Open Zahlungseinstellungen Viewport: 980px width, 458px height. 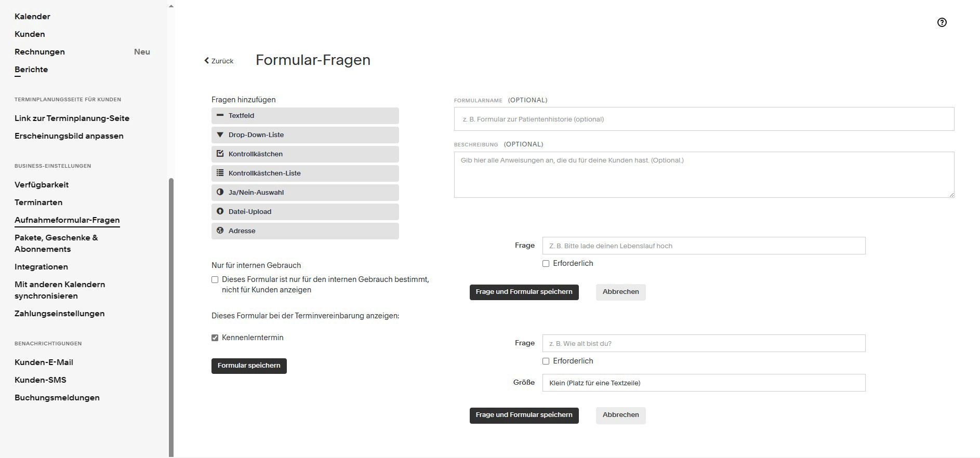point(59,314)
